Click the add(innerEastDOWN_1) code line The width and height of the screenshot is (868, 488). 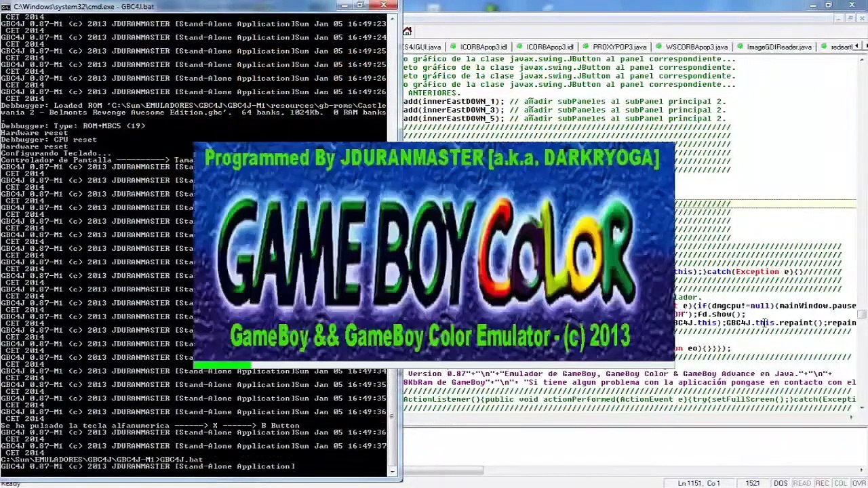565,101
